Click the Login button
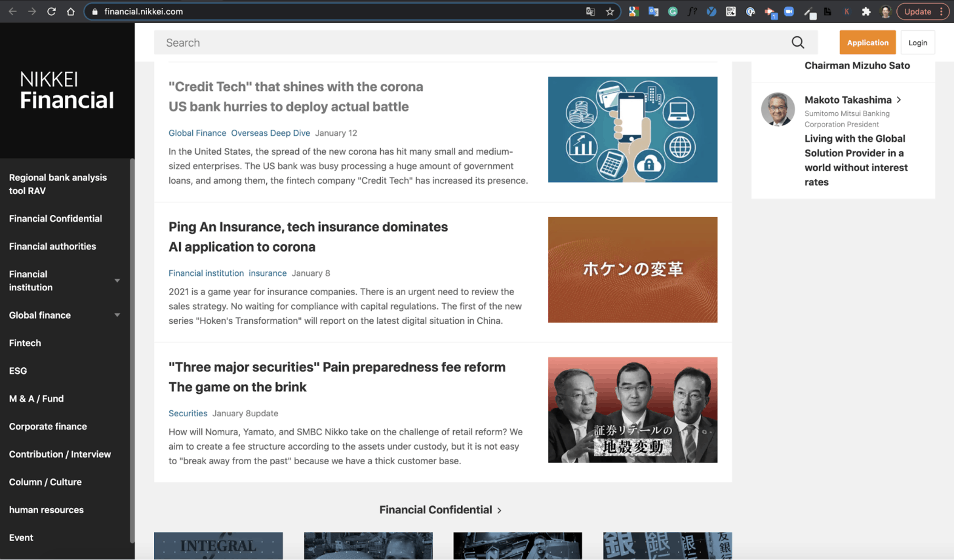954x560 pixels. point(918,42)
